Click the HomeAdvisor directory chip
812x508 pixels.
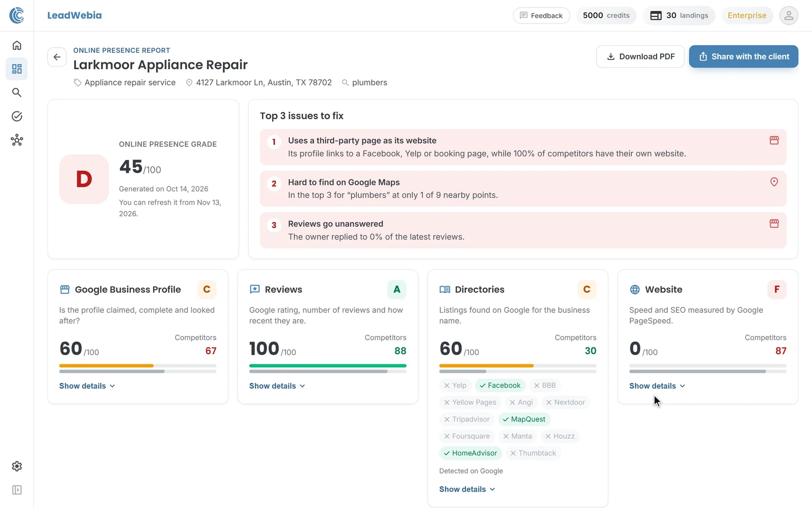coord(470,453)
